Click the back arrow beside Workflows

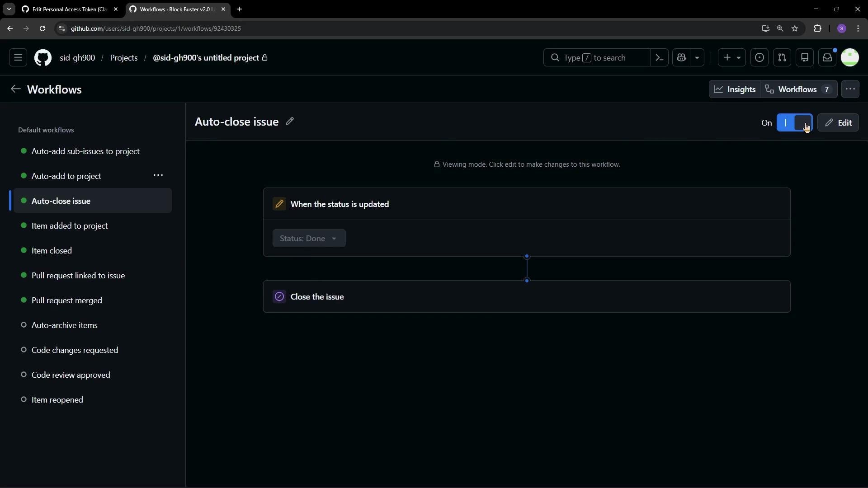click(15, 89)
